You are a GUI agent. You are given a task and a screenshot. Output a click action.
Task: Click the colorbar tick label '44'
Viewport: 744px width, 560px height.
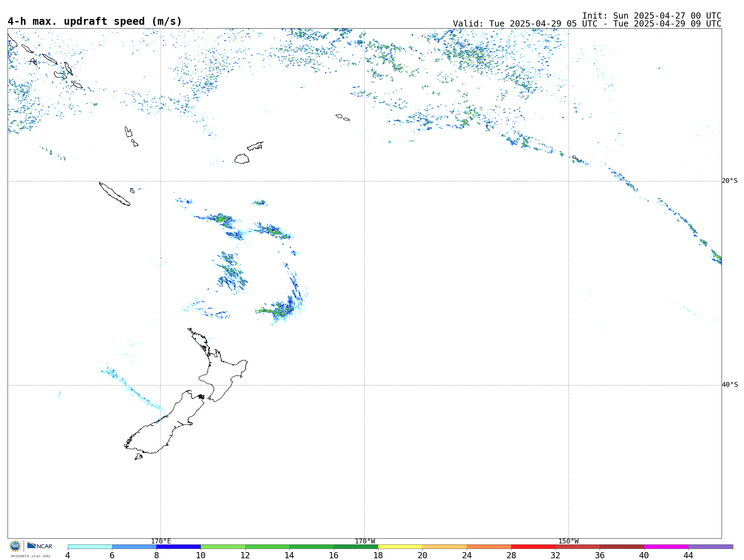pos(688,555)
